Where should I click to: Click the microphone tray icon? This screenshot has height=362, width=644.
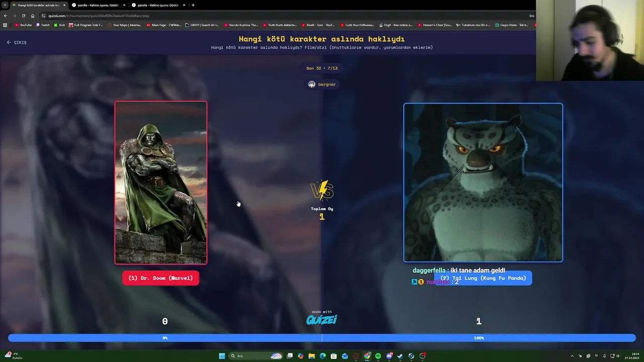pyautogui.click(x=604, y=356)
